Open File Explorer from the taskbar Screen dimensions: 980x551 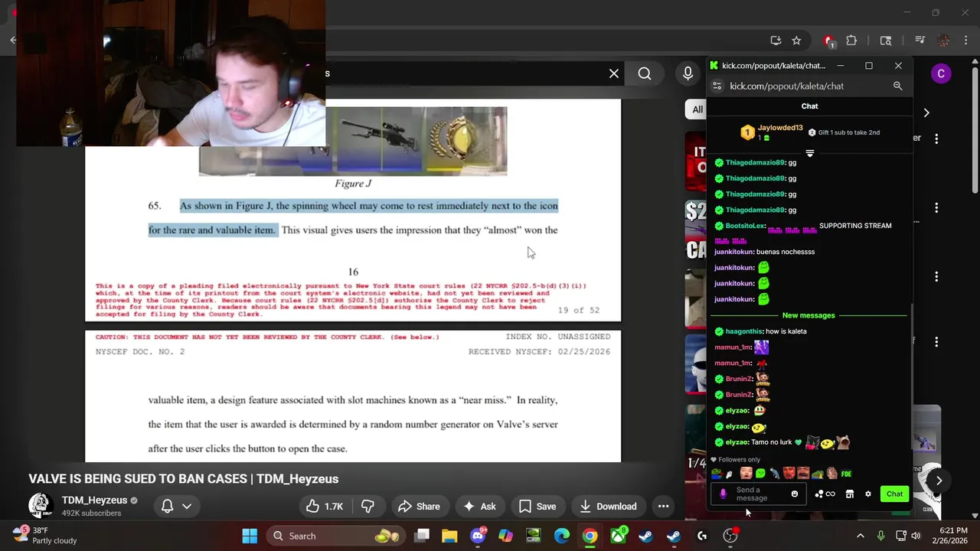pos(449,536)
